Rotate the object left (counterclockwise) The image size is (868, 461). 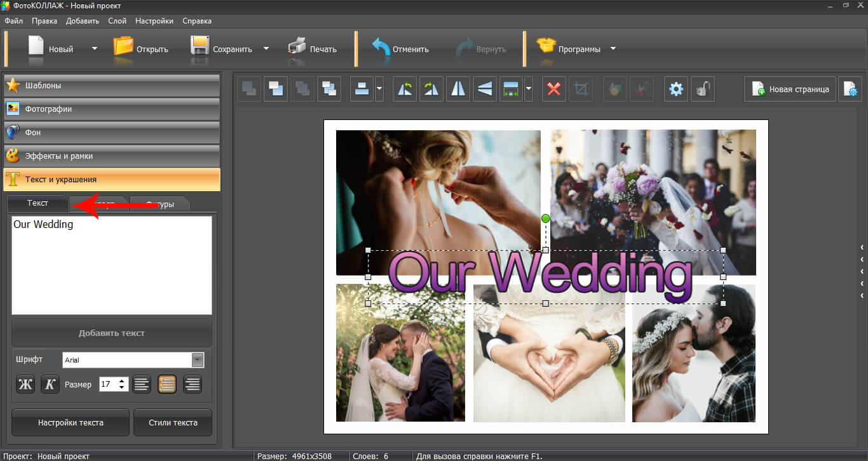405,89
